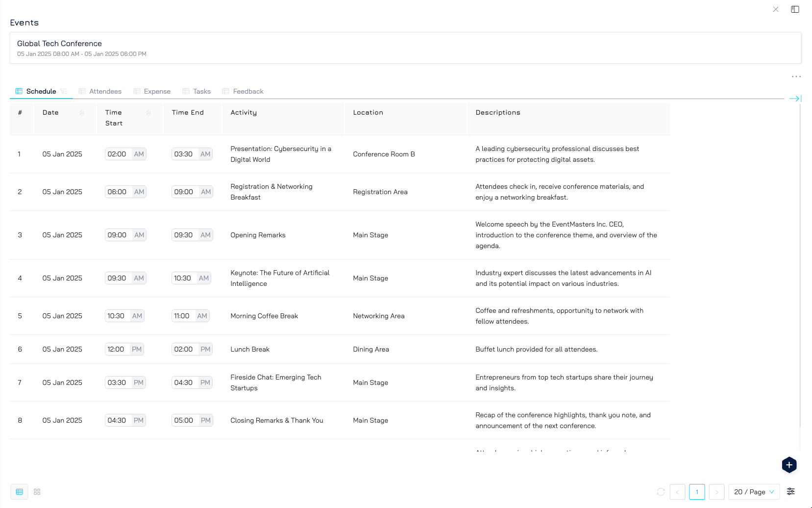
Task: Click the next page arrow button
Action: coord(716,492)
